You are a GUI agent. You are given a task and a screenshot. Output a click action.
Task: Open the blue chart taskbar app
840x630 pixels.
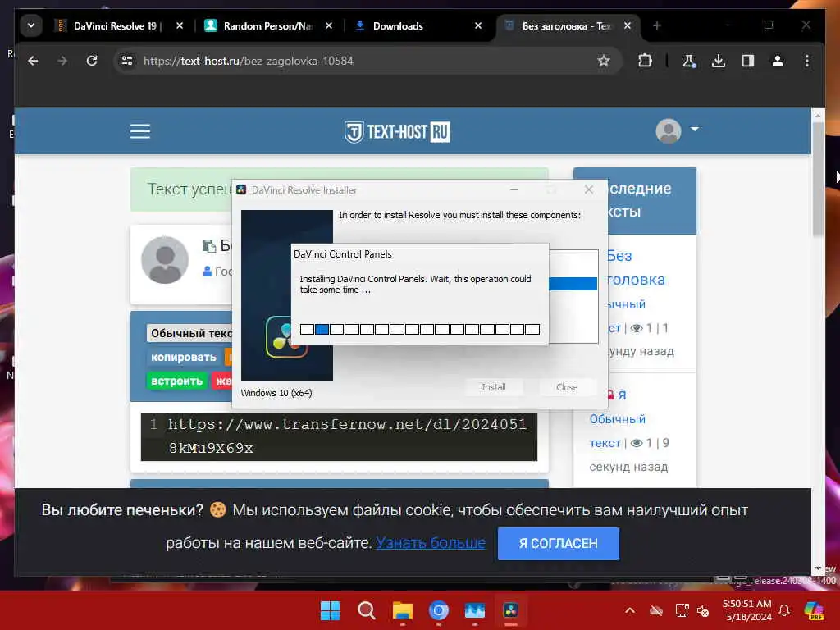(475, 610)
